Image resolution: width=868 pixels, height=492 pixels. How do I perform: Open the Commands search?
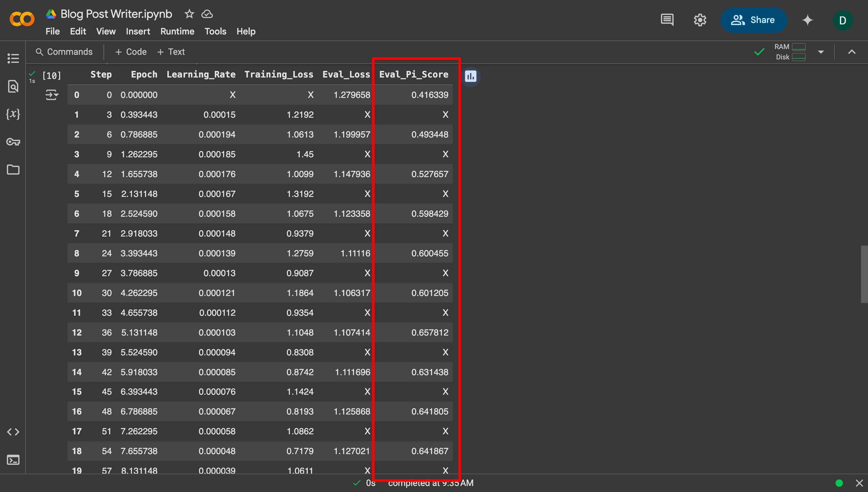[x=64, y=52]
